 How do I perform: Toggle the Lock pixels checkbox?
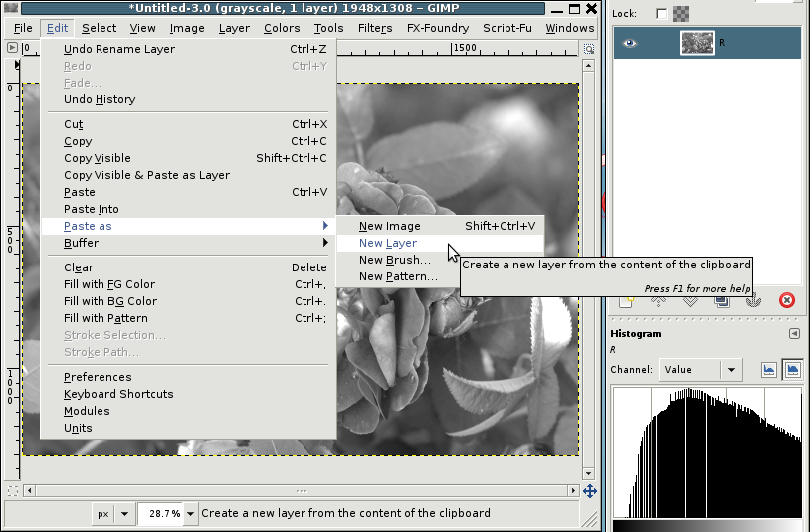(x=661, y=14)
